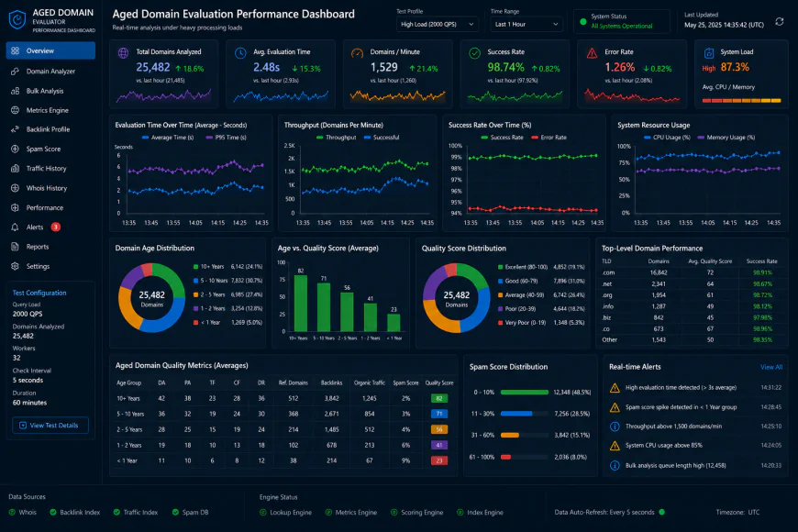Click View All in Real-time Alerts
This screenshot has width=798, height=532.
pyautogui.click(x=771, y=367)
